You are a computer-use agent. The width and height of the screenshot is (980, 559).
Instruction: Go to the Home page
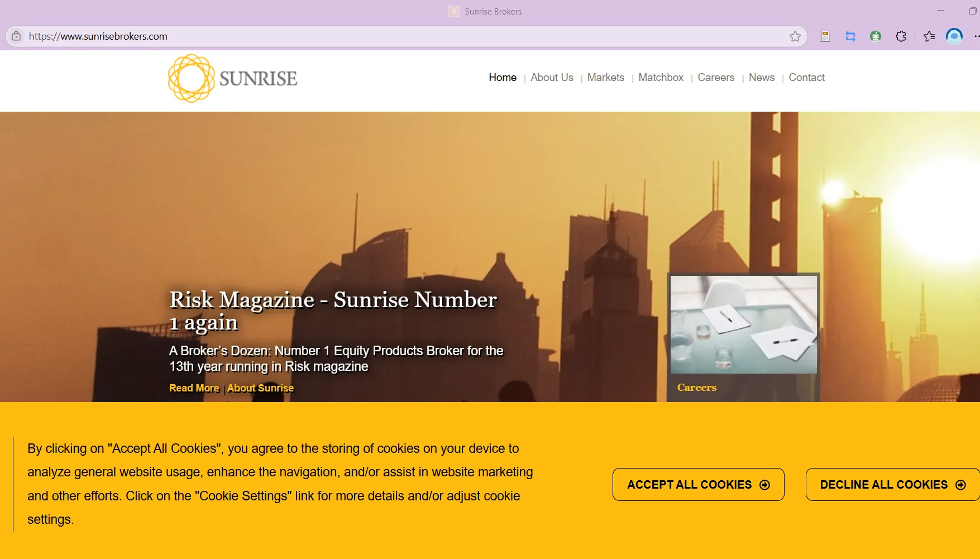coord(503,78)
